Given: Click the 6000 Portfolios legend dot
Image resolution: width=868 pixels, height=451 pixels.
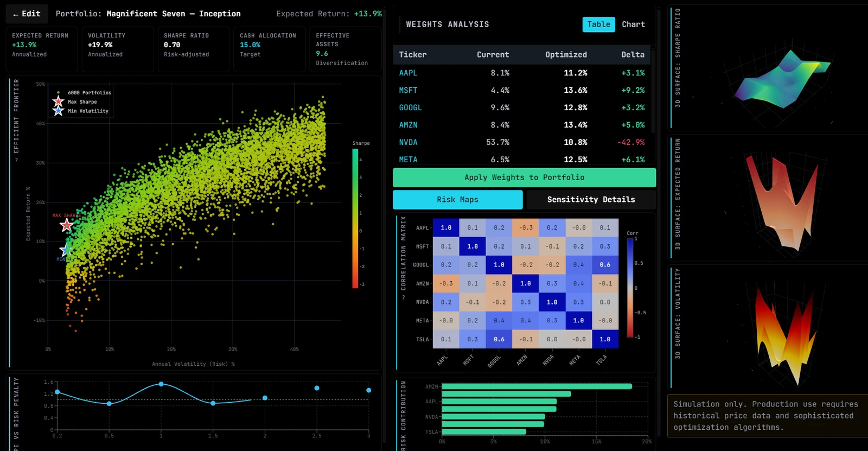Looking at the screenshot, I should 58,93.
